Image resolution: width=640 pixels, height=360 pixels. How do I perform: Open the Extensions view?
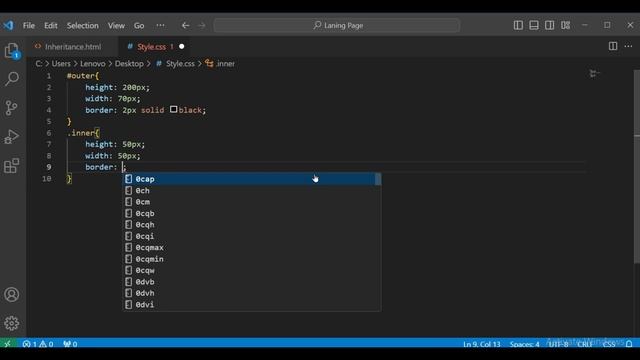(x=12, y=166)
